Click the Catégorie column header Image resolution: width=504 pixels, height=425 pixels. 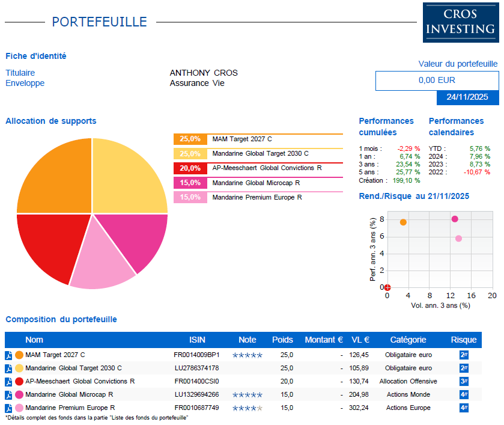point(408,340)
